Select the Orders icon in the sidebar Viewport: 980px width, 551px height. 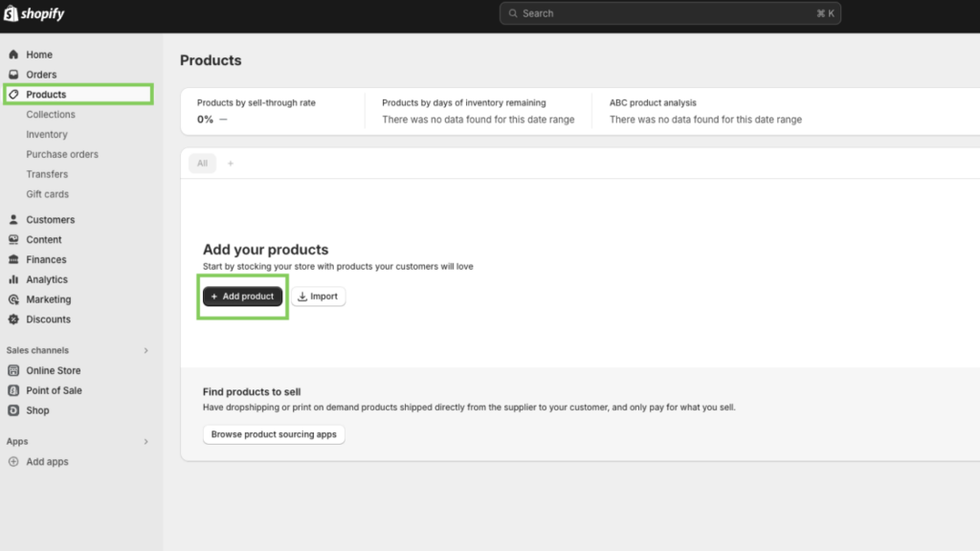(x=14, y=75)
